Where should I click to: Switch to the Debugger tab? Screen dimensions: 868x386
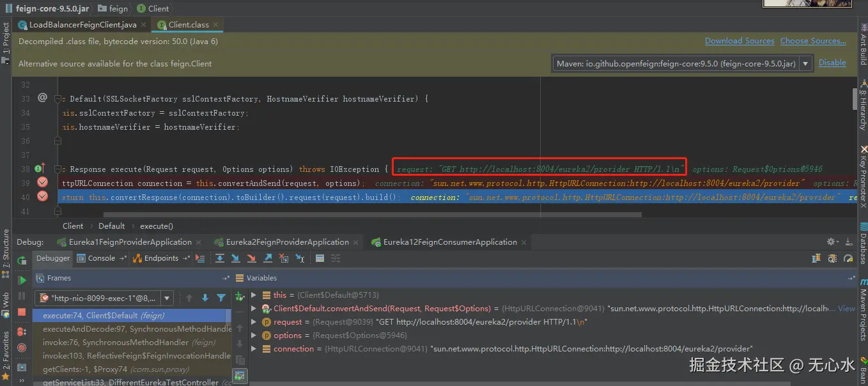(x=53, y=258)
